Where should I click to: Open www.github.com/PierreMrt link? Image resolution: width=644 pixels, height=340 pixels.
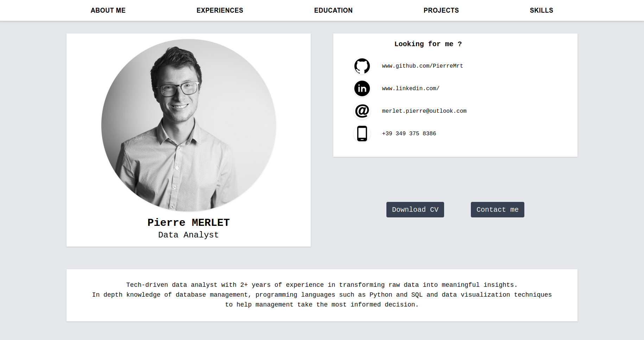pyautogui.click(x=422, y=66)
